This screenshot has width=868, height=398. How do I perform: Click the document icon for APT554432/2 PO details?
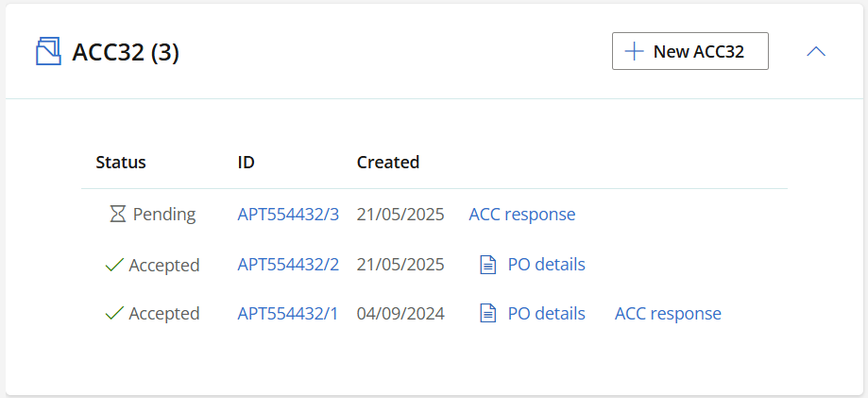click(x=487, y=265)
